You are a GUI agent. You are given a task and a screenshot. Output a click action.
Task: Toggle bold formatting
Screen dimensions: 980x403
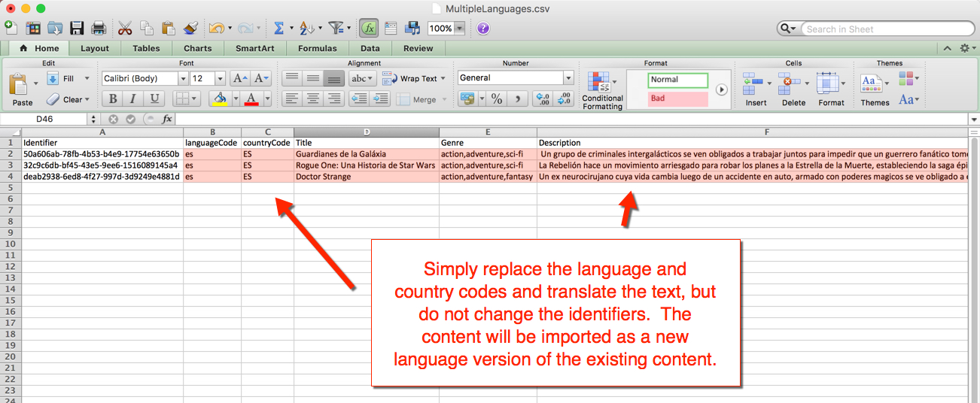click(x=112, y=98)
